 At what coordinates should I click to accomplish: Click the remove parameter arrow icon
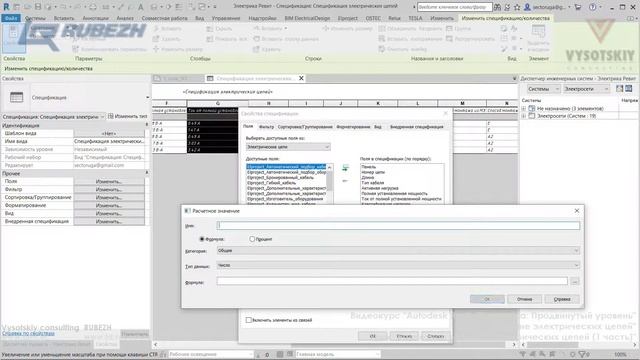tap(345, 181)
